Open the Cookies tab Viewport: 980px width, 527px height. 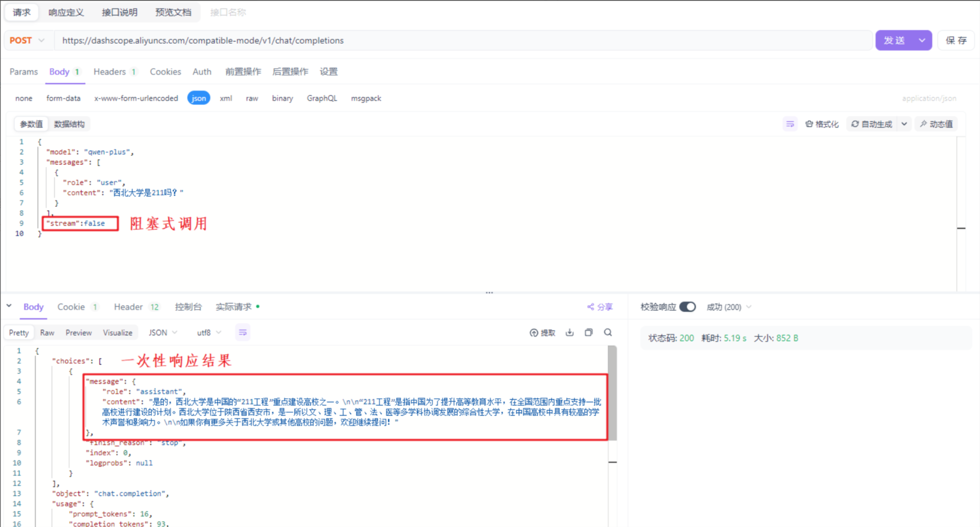(165, 72)
